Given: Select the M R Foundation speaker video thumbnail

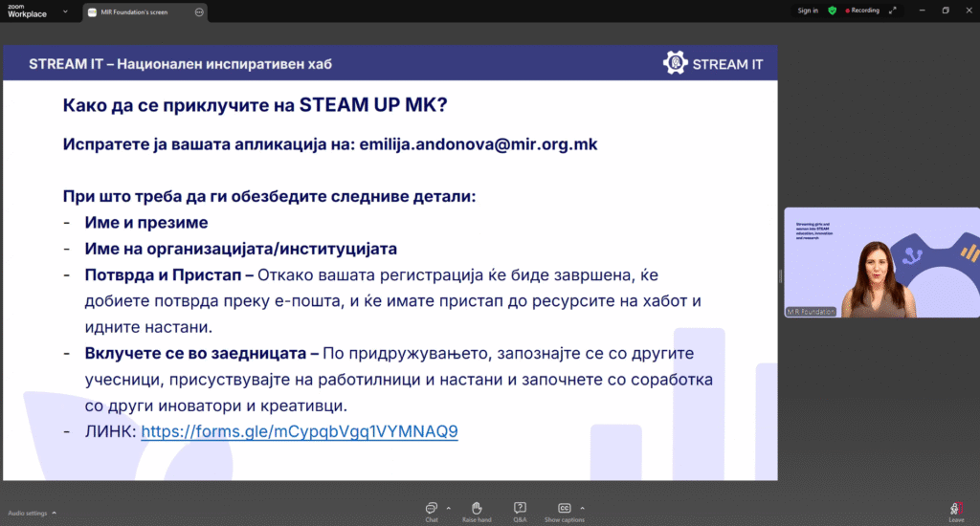Looking at the screenshot, I should (881, 262).
